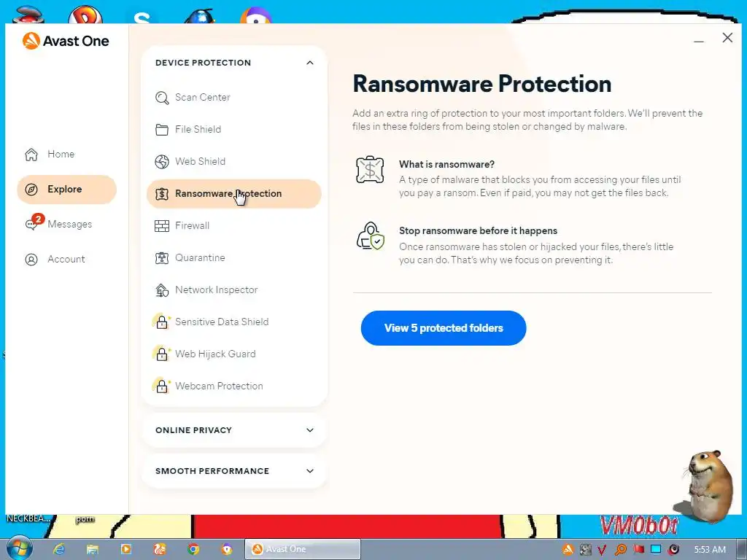The width and height of the screenshot is (747, 560).
Task: Click the Avast One taskbar button
Action: 303,549
